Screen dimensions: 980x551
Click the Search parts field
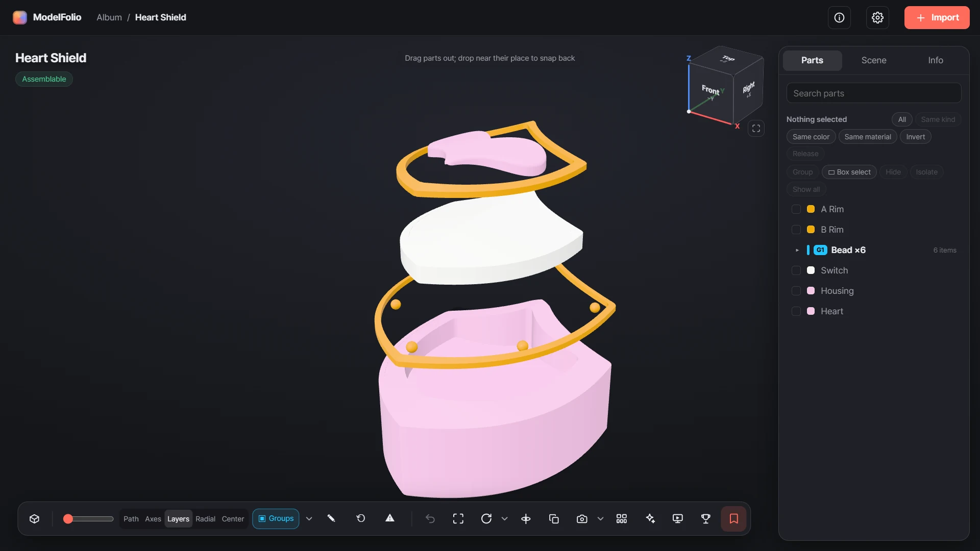click(x=874, y=93)
